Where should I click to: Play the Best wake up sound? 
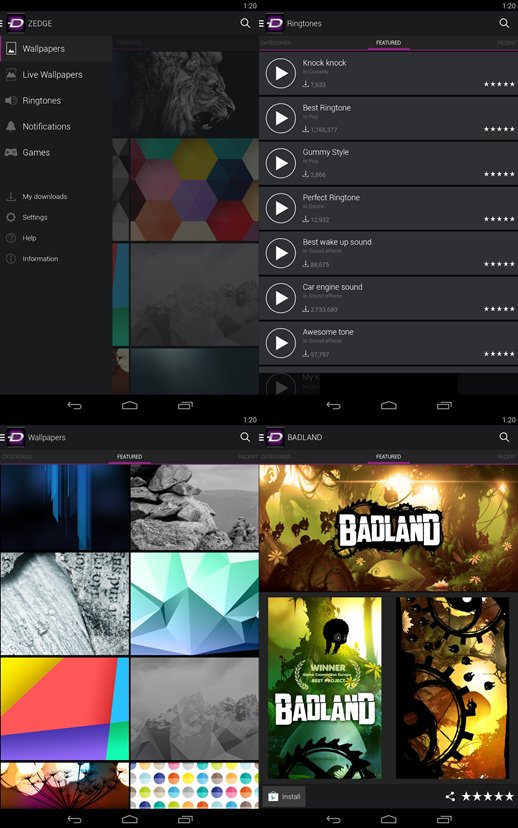click(280, 253)
